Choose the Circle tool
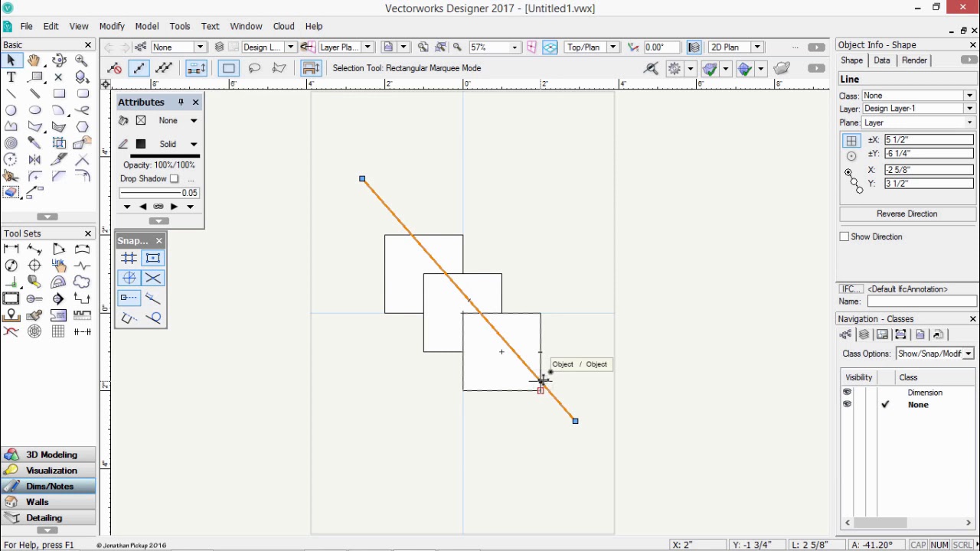This screenshot has width=980, height=551. point(11,110)
